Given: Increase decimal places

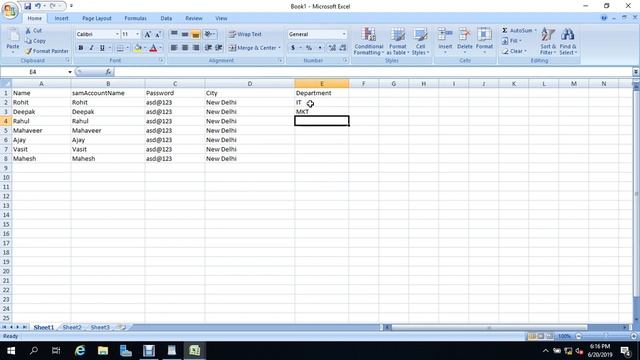Looking at the screenshot, I should point(332,48).
